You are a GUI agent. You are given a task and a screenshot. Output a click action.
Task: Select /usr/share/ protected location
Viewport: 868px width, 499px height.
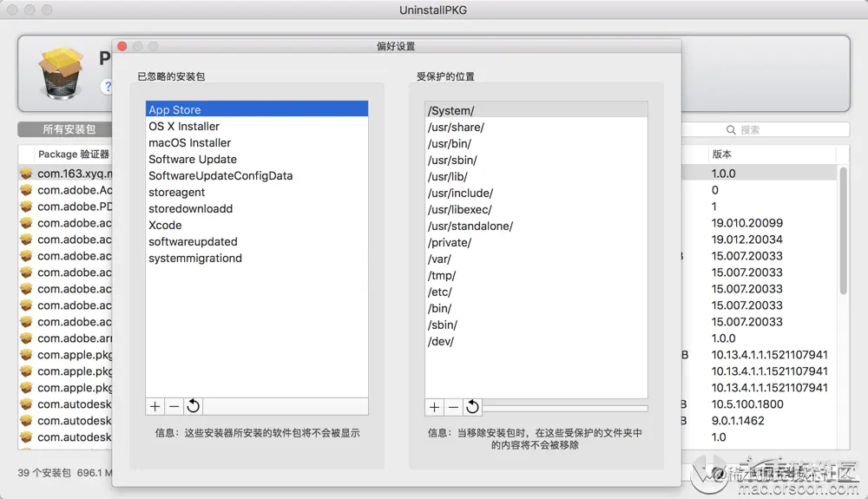click(x=536, y=128)
